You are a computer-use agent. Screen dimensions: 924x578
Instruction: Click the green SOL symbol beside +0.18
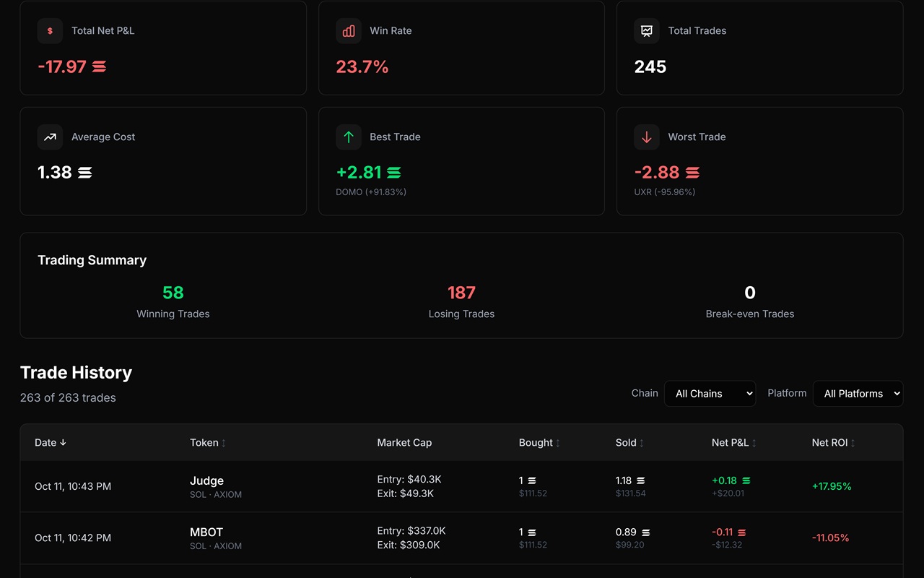point(746,481)
